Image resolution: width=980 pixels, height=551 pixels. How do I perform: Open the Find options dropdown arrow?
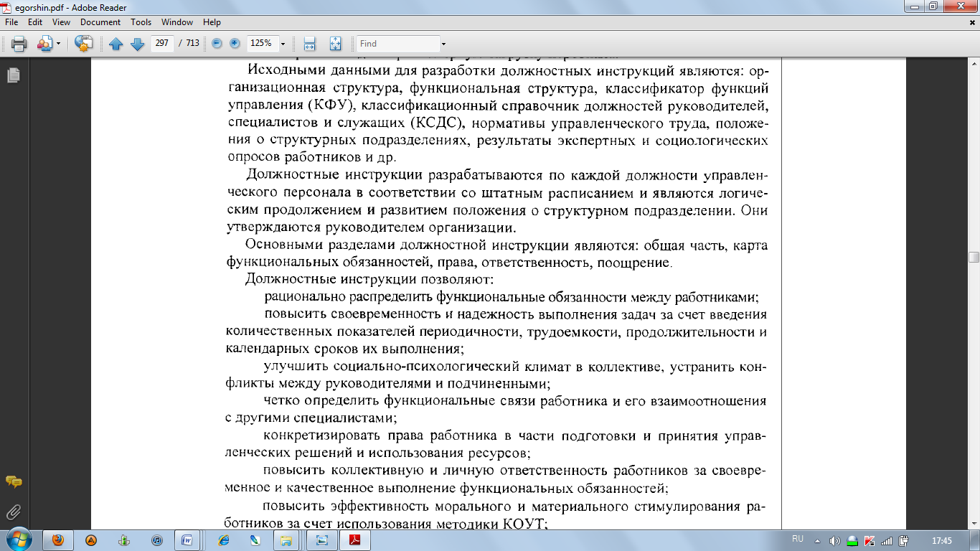tap(443, 44)
